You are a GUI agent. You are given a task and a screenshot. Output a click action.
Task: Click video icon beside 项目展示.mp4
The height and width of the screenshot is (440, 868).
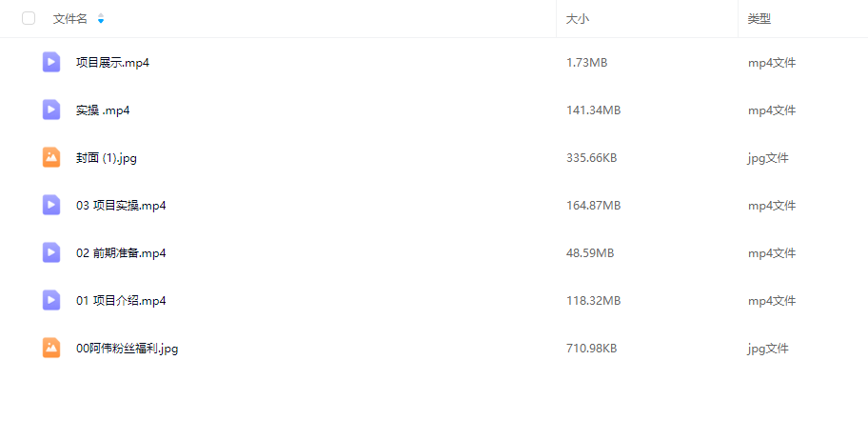pyautogui.click(x=51, y=62)
